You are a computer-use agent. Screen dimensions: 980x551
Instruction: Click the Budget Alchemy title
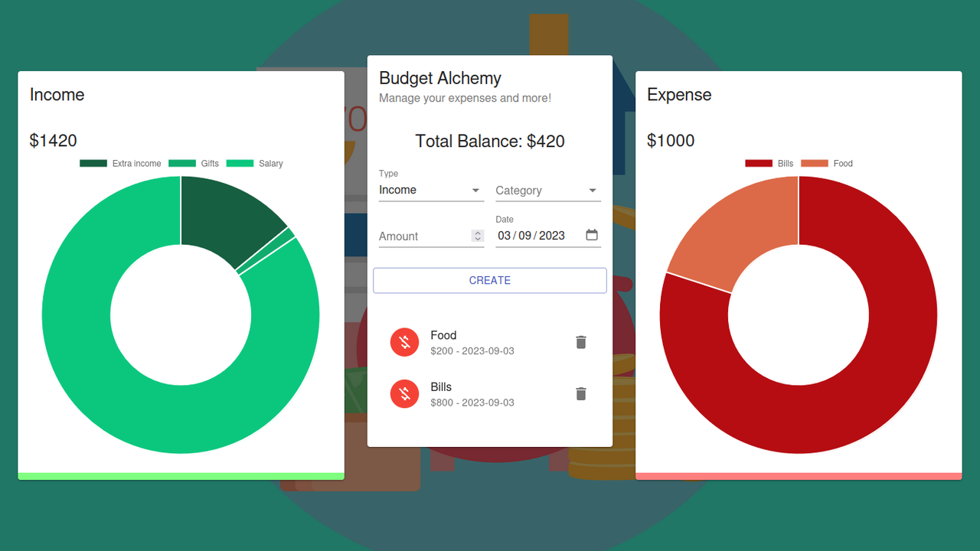pos(440,78)
